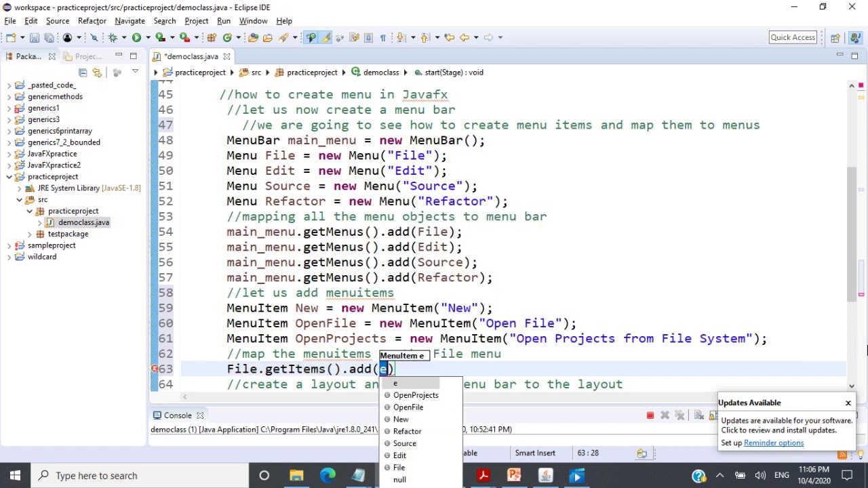Open the Debug button dropdown arrow
868x488 pixels.
coord(123,37)
